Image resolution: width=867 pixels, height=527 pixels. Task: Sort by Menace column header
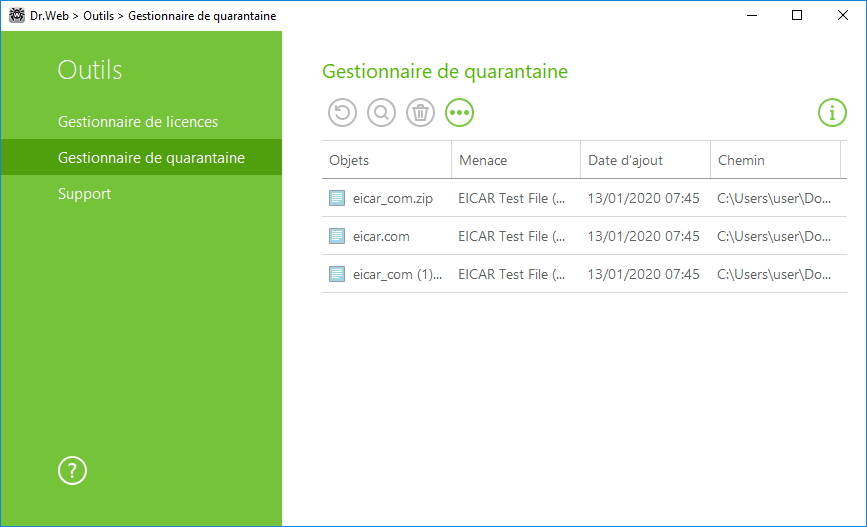tap(516, 160)
